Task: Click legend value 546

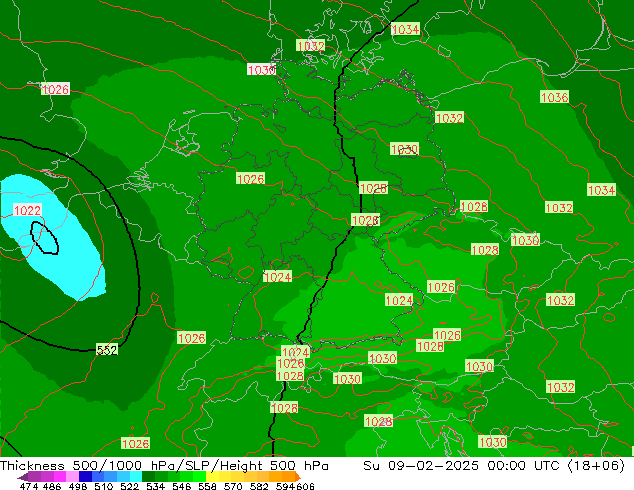Action: pos(181,486)
